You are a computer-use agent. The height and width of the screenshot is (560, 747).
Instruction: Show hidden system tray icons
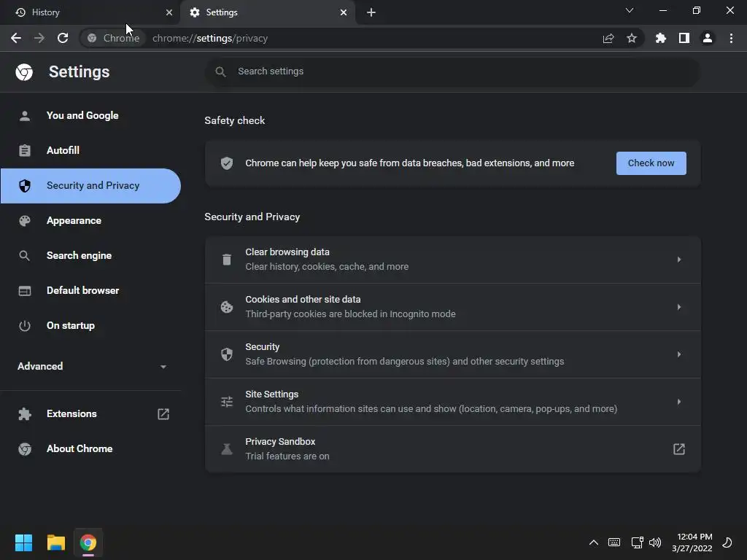click(594, 542)
